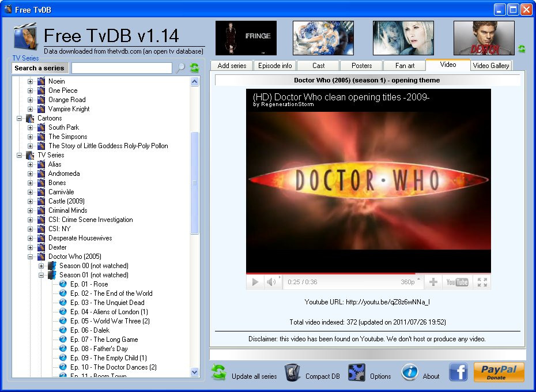Click the tree scrollbar down arrow
The height and width of the screenshot is (392, 536).
tap(194, 372)
